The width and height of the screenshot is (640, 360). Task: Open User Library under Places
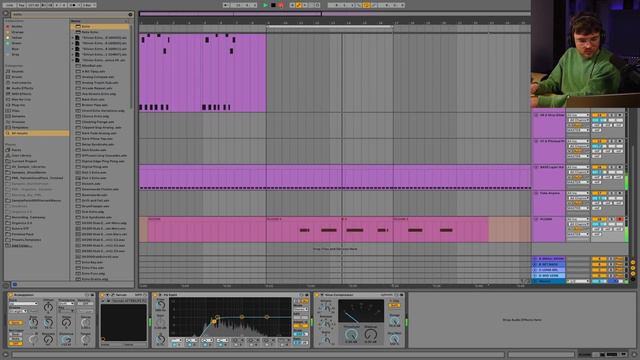click(21, 156)
